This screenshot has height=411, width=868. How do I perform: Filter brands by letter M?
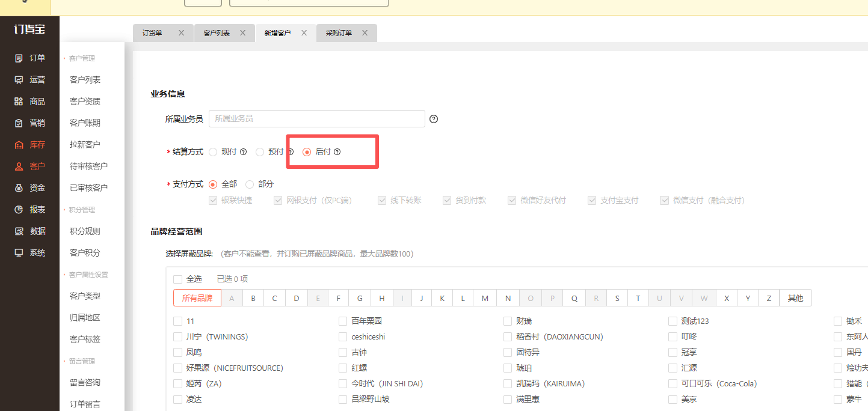(485, 298)
